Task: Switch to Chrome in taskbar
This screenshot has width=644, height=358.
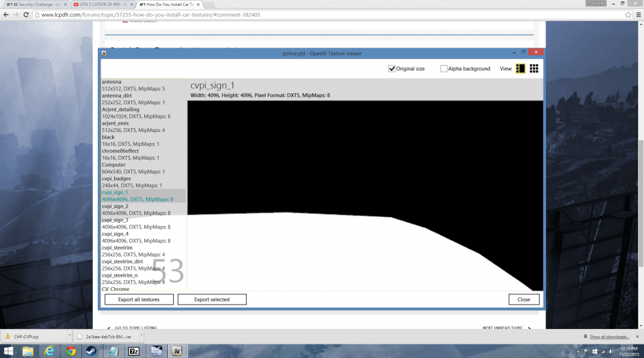Action: (x=71, y=351)
